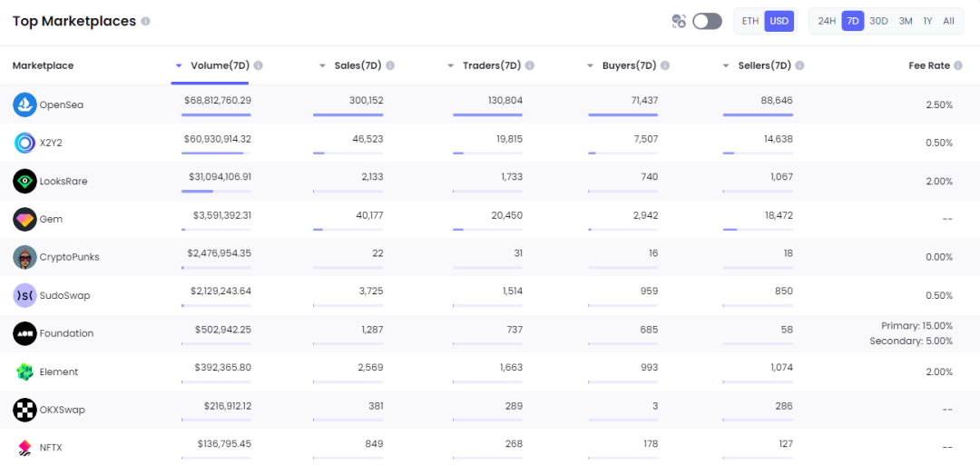
Task: Click the OpenSea marketplace logo
Action: [x=25, y=104]
